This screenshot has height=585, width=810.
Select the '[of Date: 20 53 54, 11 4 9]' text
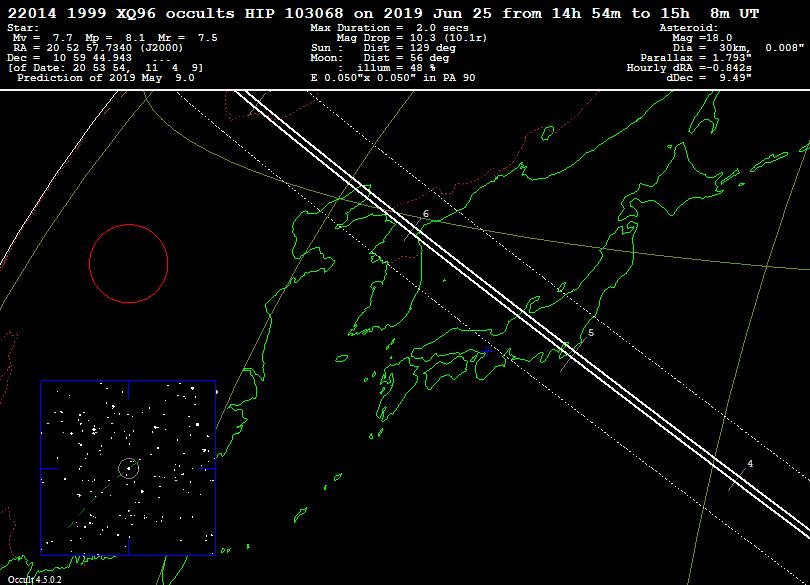click(x=105, y=68)
